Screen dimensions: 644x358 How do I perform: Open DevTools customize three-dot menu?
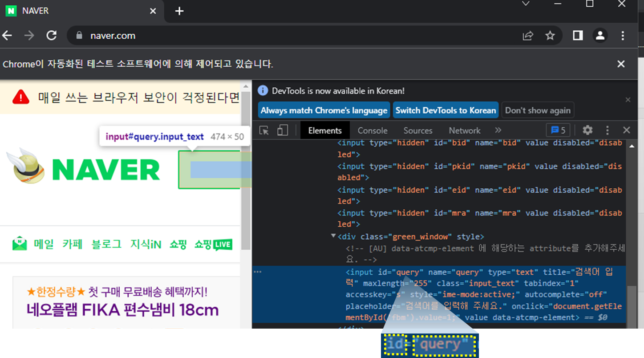click(607, 130)
